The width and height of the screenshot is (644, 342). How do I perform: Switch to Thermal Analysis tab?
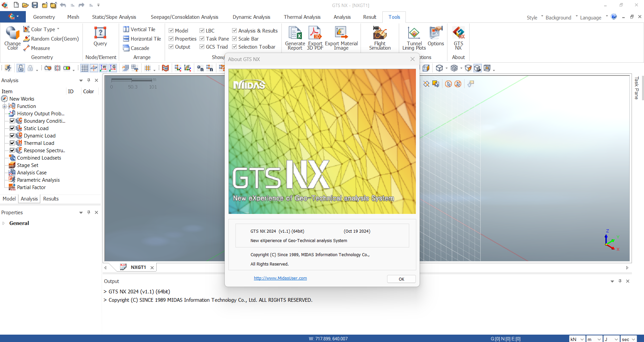point(302,17)
